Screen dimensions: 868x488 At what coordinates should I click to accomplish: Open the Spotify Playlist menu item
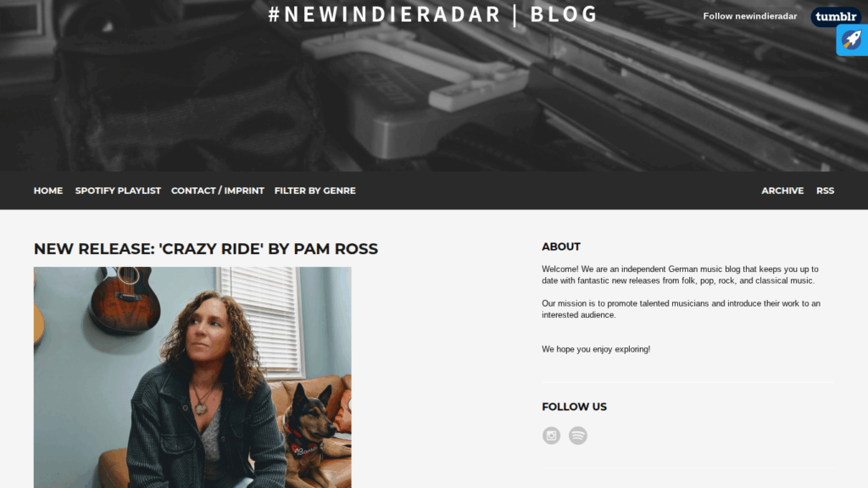tap(118, 191)
